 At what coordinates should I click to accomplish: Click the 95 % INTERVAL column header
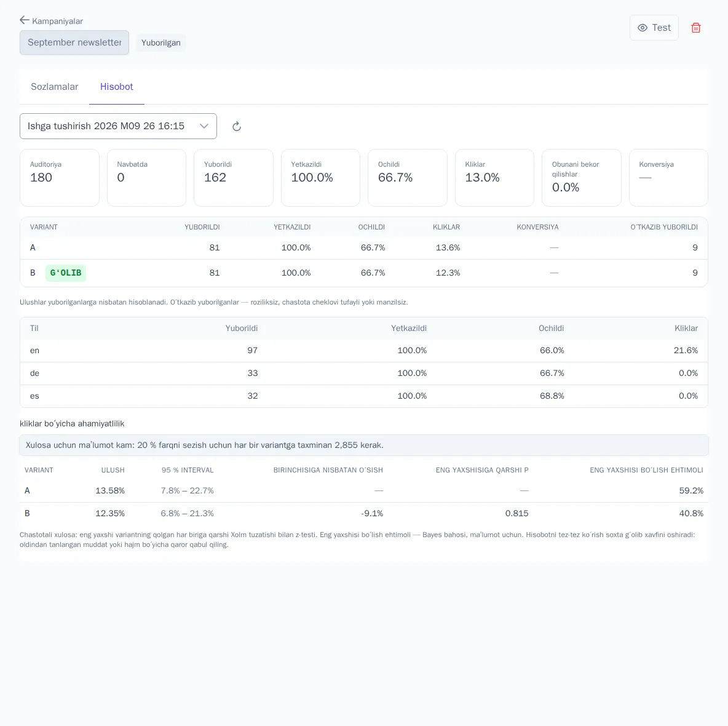click(188, 470)
